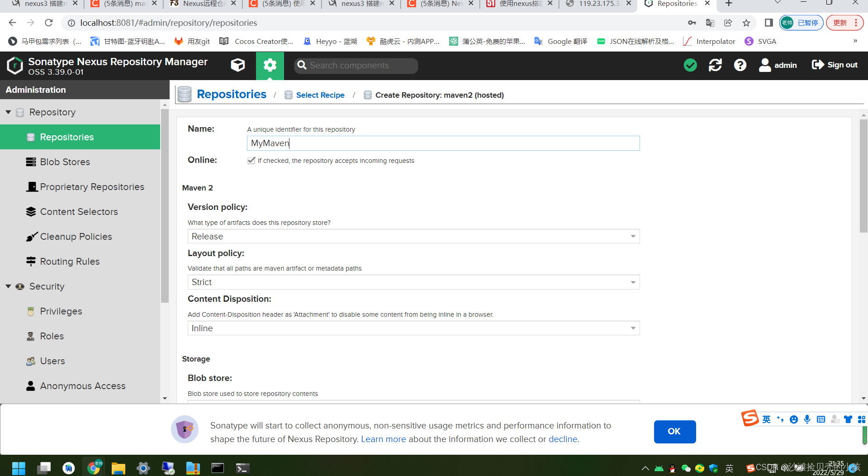Screen dimensions: 868x476
Task: Reload the browser page
Action: [49, 23]
